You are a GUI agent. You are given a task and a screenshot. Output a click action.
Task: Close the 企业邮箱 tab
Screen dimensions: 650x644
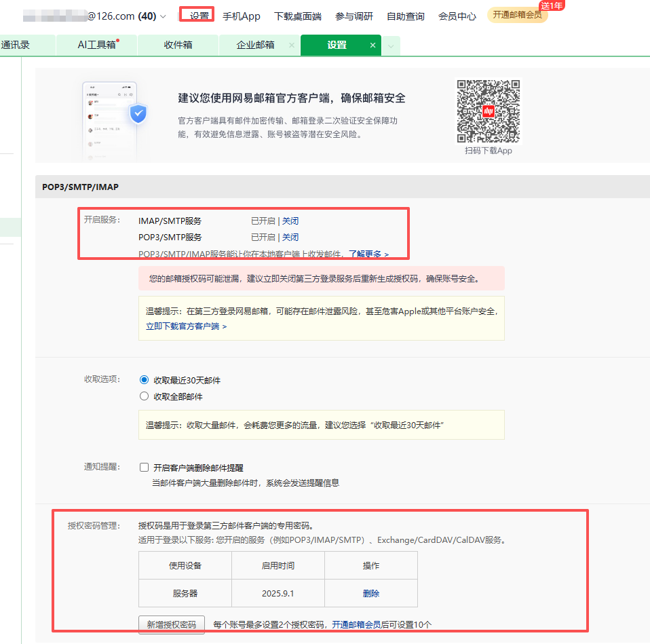pos(292,45)
